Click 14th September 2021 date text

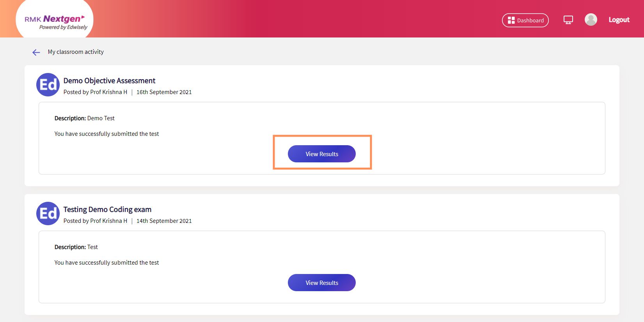(x=164, y=221)
